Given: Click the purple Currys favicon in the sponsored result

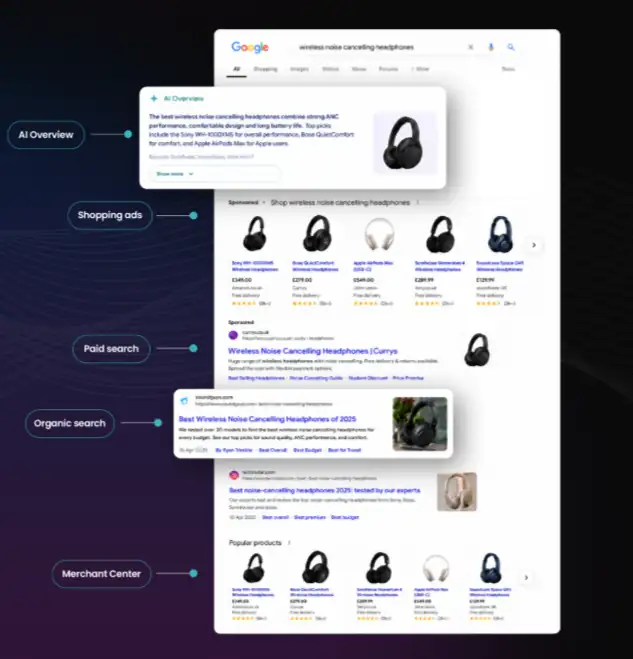Looking at the screenshot, I should [233, 335].
